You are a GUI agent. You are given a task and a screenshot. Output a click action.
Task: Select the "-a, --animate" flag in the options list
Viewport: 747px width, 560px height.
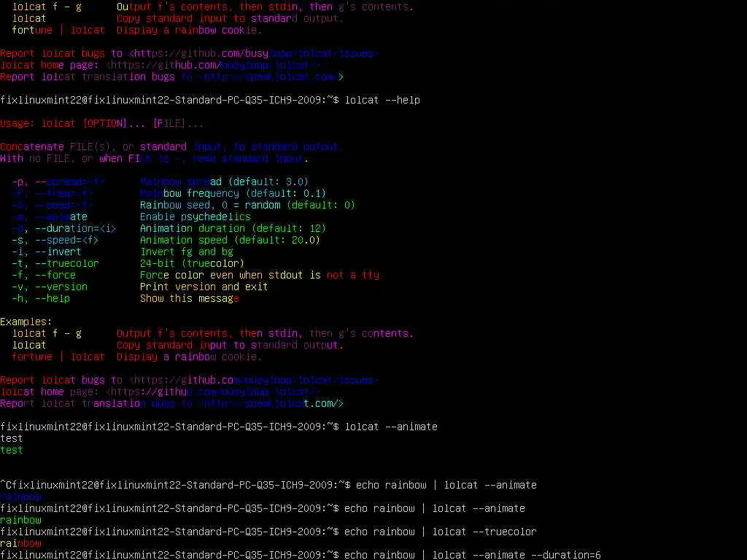(x=50, y=217)
